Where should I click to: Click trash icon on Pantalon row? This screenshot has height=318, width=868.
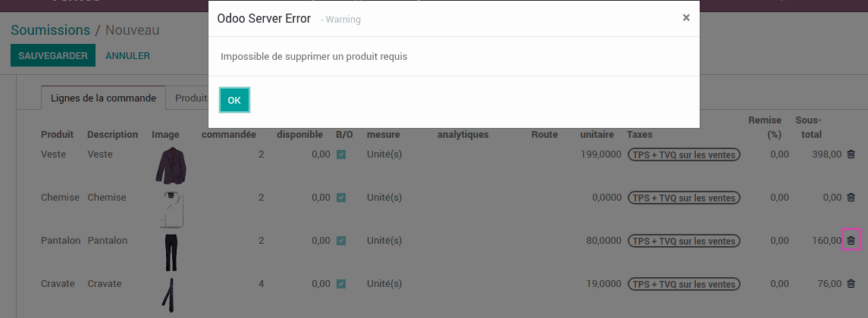point(851,241)
